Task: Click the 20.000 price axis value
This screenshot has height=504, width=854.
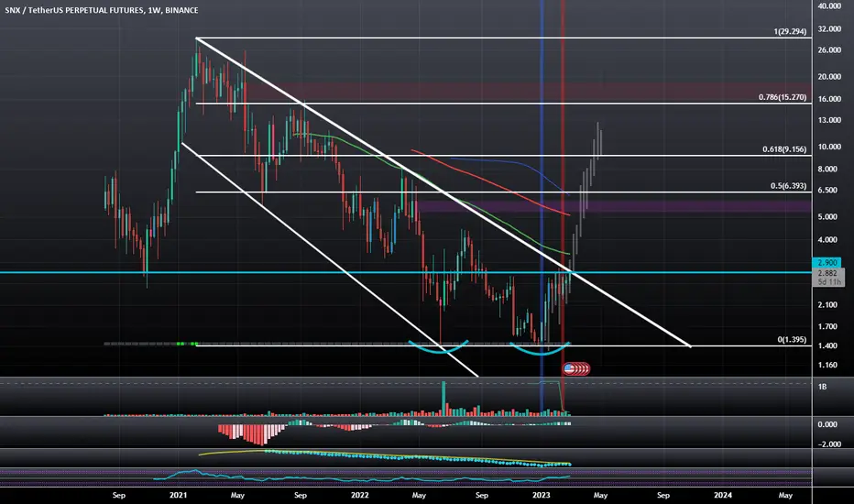Action: pyautogui.click(x=829, y=77)
